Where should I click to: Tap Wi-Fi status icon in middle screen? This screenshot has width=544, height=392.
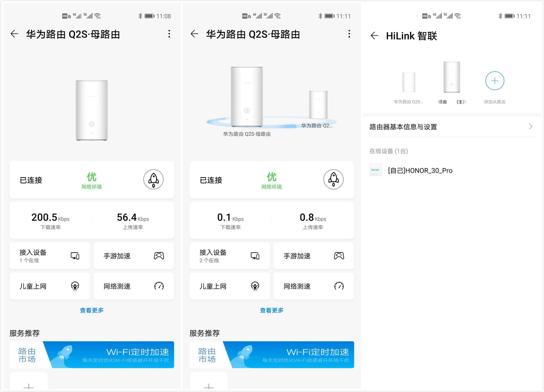278,16
